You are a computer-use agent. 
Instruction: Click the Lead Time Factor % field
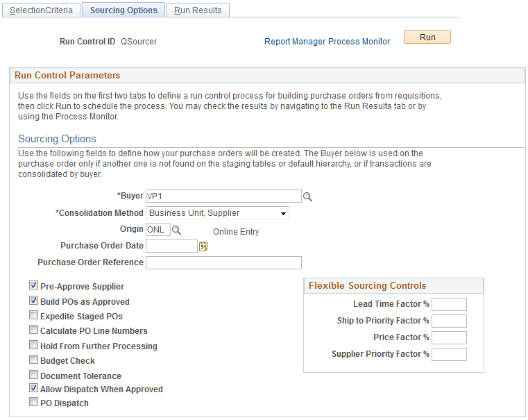point(449,304)
